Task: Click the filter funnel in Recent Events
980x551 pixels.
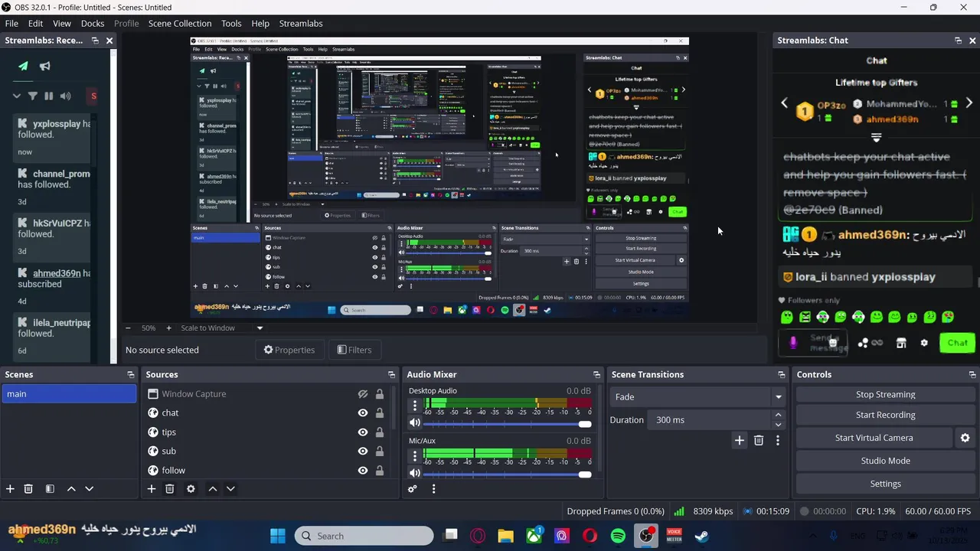Action: (32, 96)
